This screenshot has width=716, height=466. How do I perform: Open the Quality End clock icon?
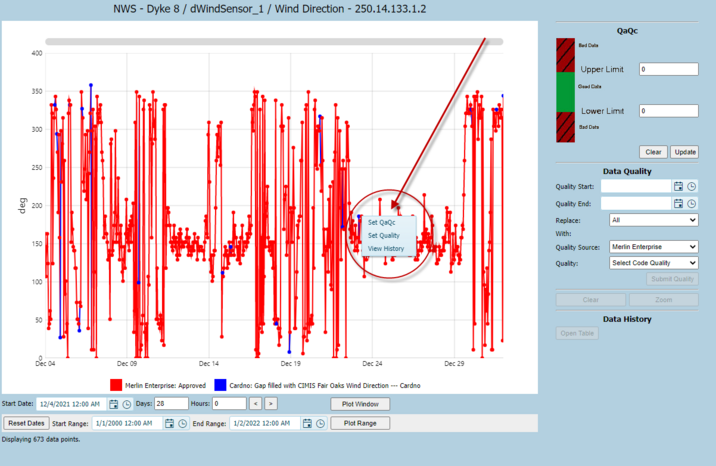coord(692,204)
